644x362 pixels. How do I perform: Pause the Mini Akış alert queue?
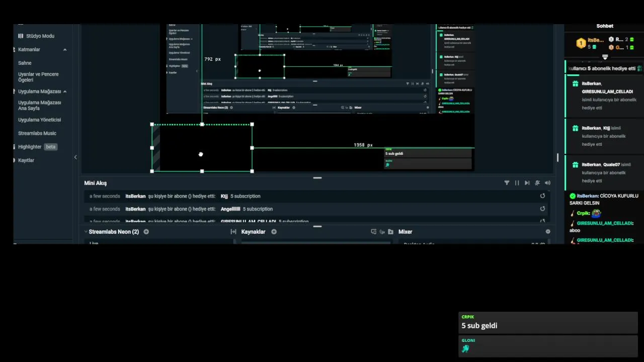(x=517, y=183)
